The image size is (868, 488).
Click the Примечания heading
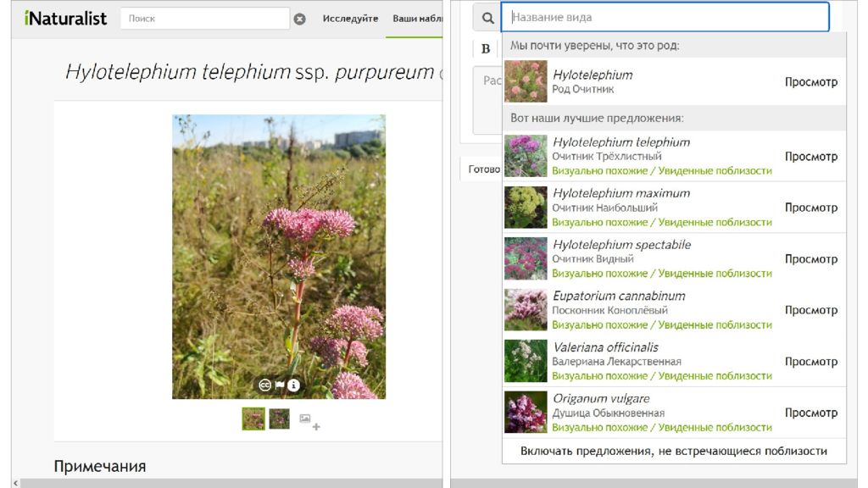coord(100,467)
